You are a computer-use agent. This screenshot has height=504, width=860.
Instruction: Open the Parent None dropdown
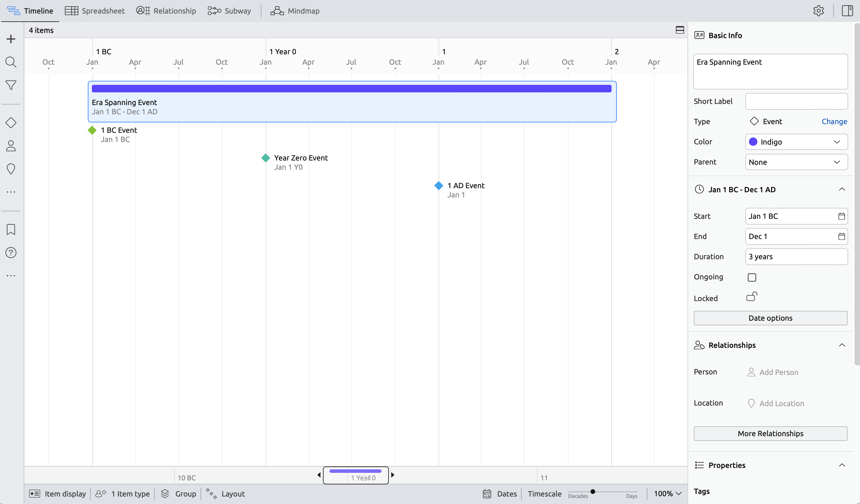[796, 162]
